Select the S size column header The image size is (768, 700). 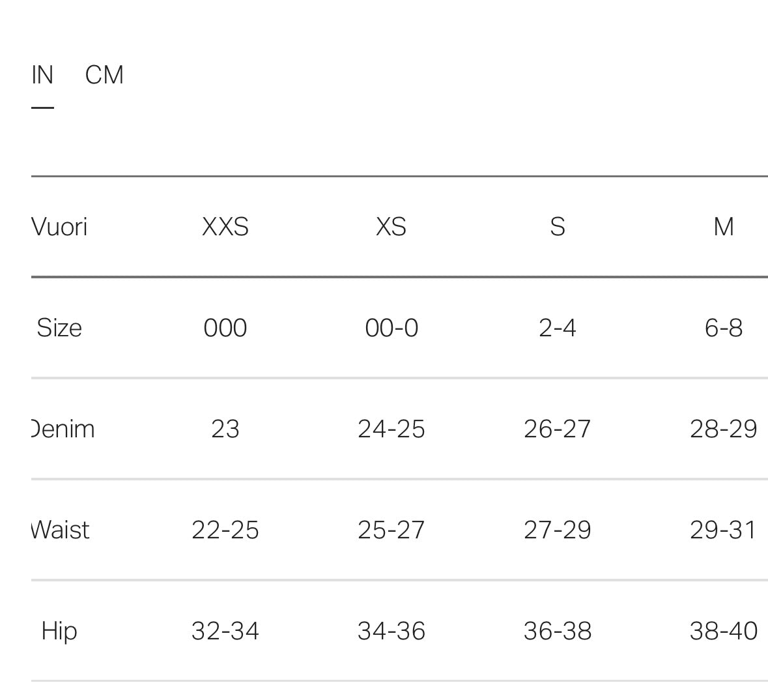pos(558,227)
